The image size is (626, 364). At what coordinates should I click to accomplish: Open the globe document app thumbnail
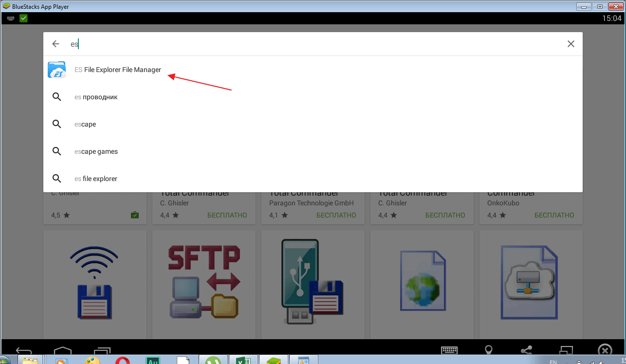point(422,282)
